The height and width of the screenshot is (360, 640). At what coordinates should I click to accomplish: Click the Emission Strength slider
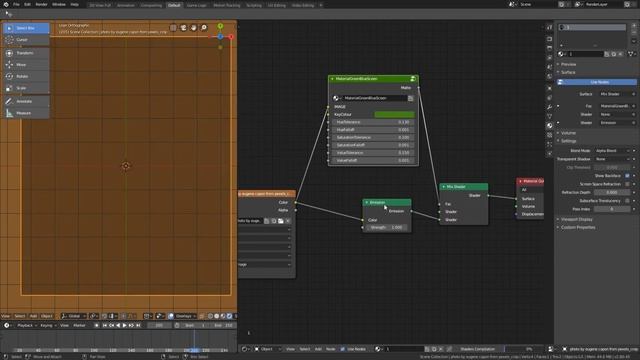pyautogui.click(x=386, y=227)
